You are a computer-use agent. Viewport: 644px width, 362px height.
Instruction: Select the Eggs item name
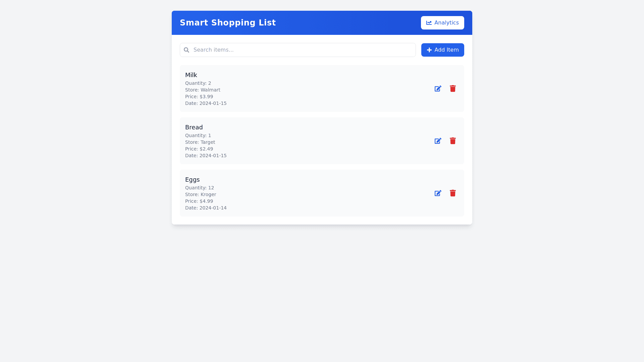tap(192, 180)
